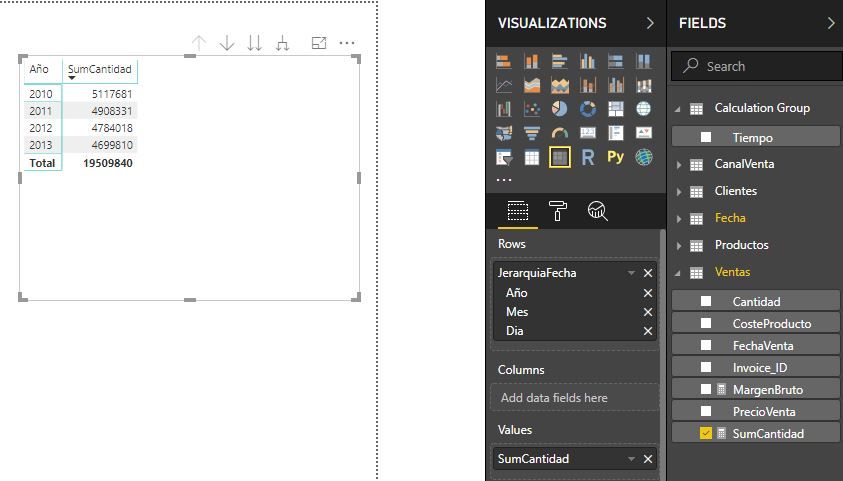The height and width of the screenshot is (481, 843).
Task: Click the Fields search box
Action: (756, 66)
